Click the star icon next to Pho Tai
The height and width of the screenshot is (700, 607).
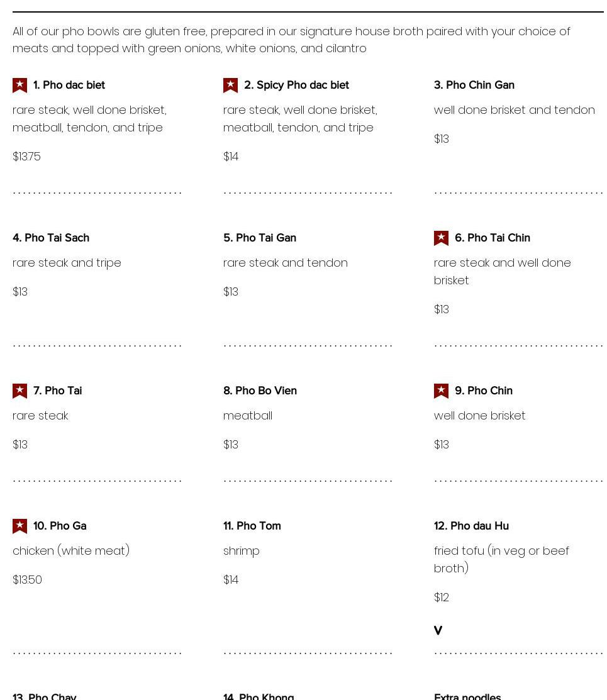pos(20,391)
